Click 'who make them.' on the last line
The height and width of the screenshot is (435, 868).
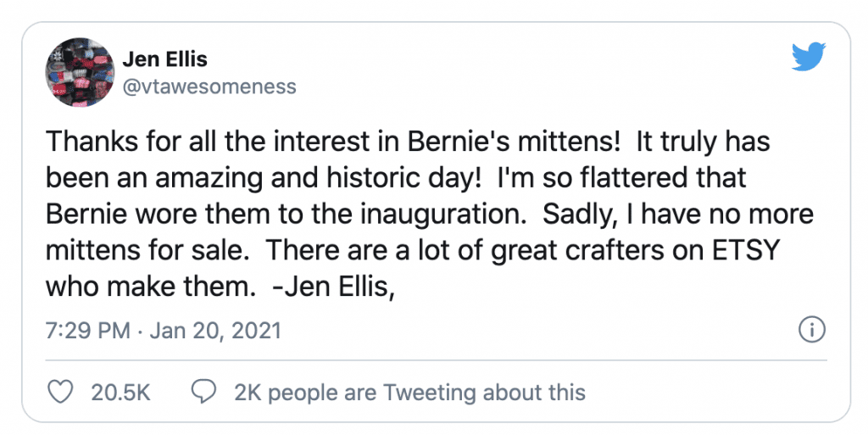pyautogui.click(x=149, y=287)
